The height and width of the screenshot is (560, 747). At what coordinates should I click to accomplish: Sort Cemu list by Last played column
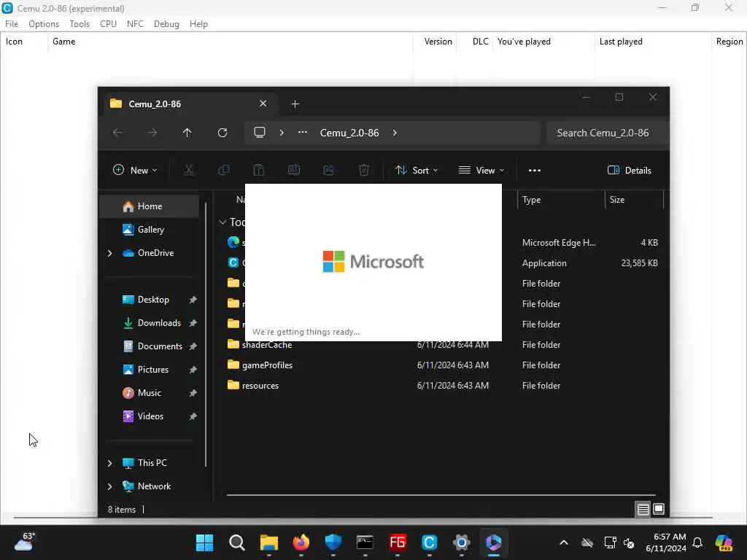coord(621,42)
